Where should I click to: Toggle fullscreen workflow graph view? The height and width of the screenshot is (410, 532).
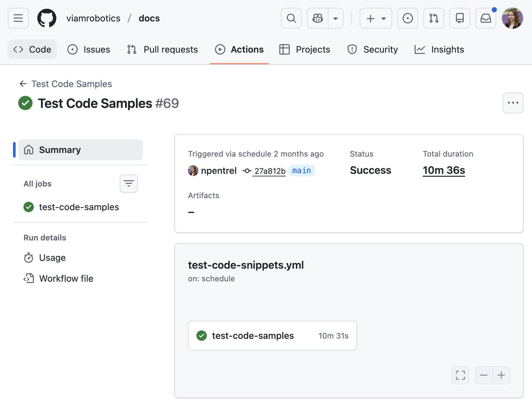point(460,375)
